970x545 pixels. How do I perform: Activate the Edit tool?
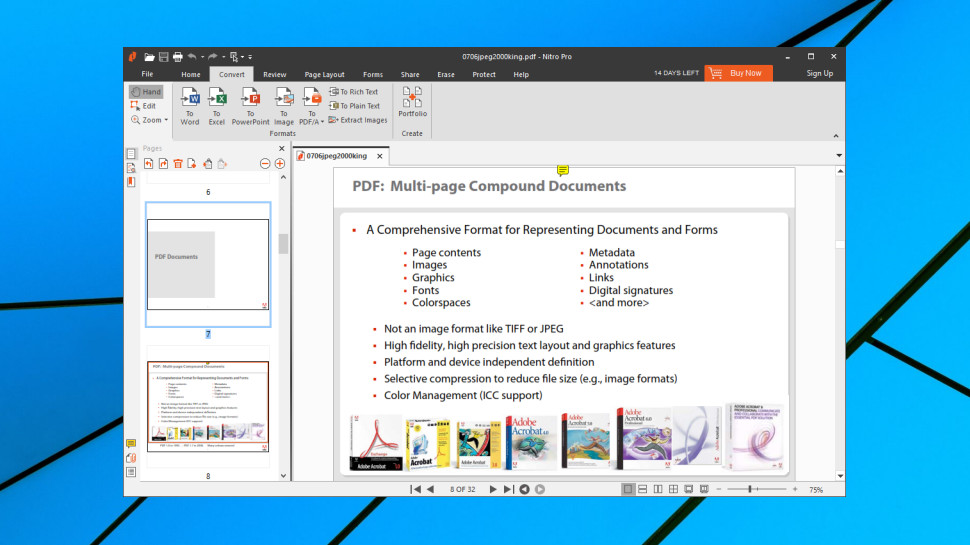pos(144,106)
